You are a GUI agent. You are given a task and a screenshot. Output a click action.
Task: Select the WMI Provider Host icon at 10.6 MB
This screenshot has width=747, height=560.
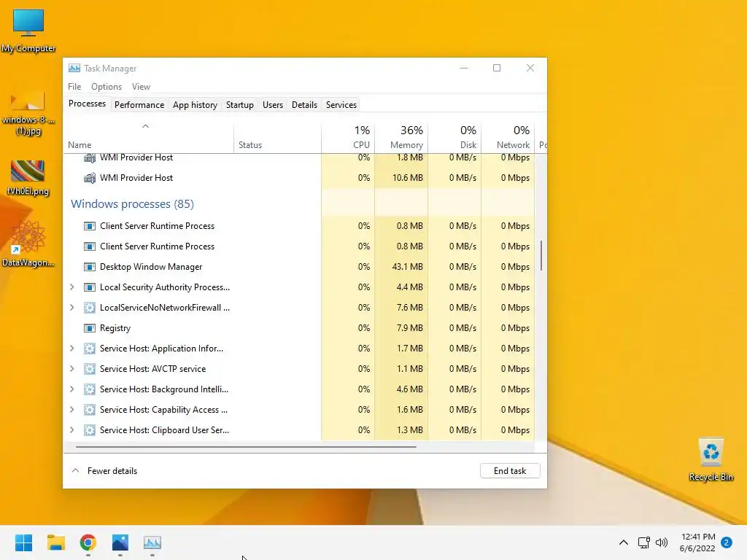coord(90,178)
